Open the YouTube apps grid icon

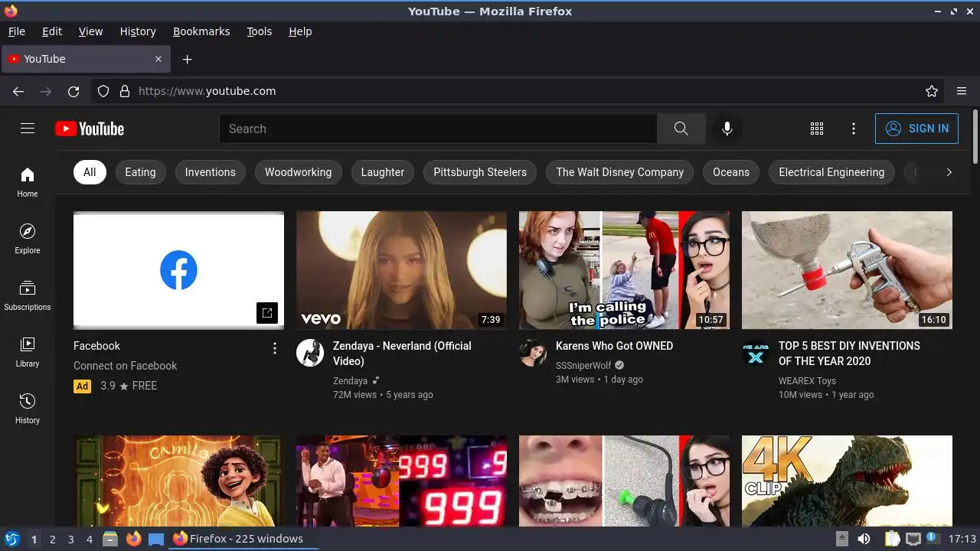[x=817, y=129]
